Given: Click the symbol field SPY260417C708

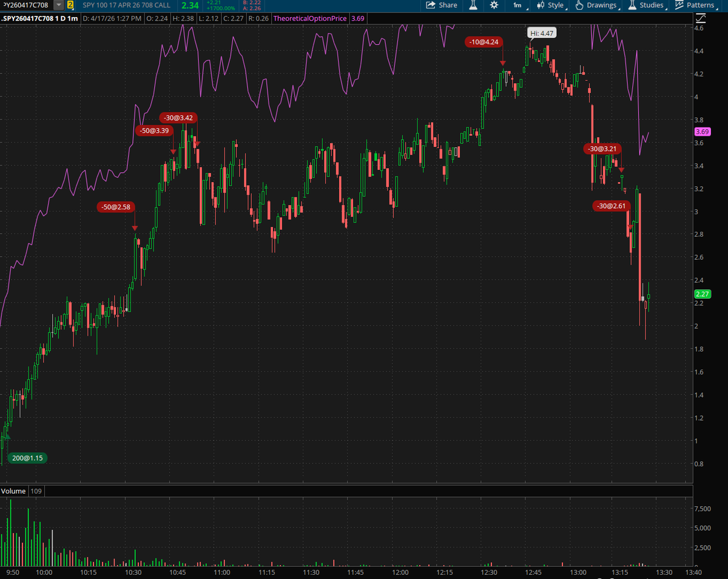Looking at the screenshot, I should click(26, 5).
